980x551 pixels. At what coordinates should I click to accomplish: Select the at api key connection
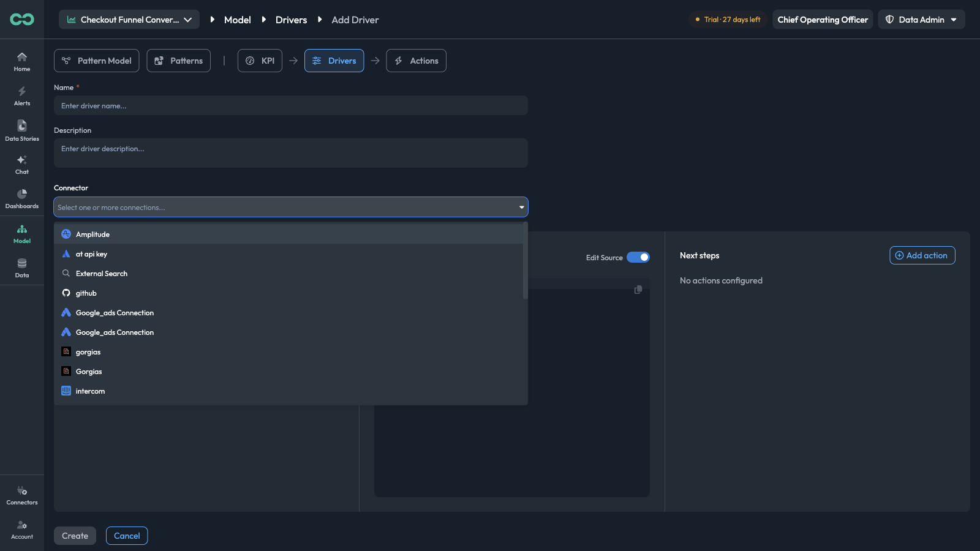(288, 254)
